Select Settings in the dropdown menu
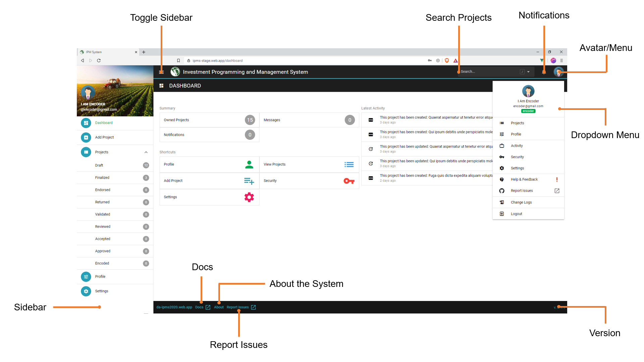644x362 pixels. pyautogui.click(x=528, y=168)
